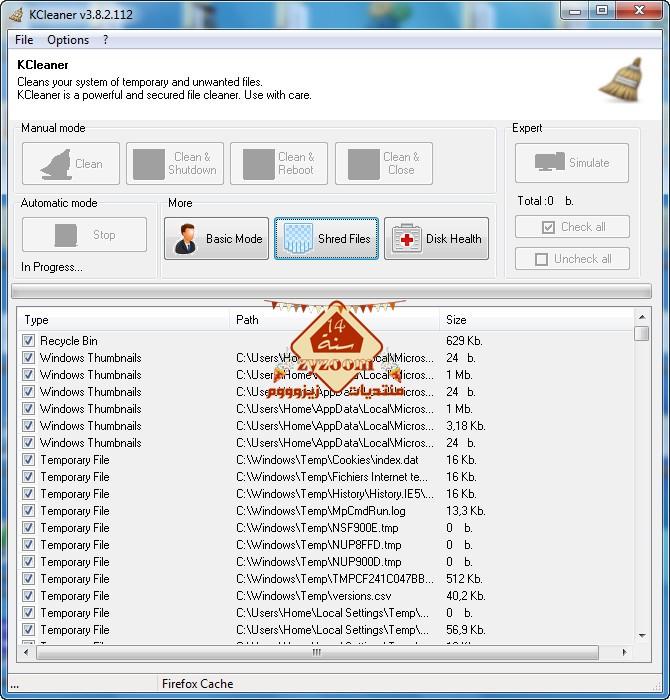Click the horizontal scroll left arrow

pyautogui.click(x=26, y=652)
